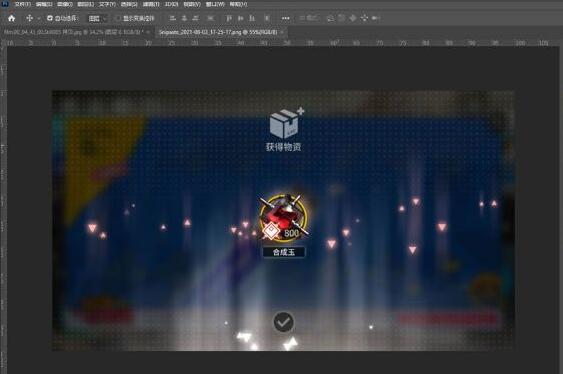Expand the Move tool preset arrow
Screen dimensions: 563x374
pyautogui.click(x=38, y=18)
